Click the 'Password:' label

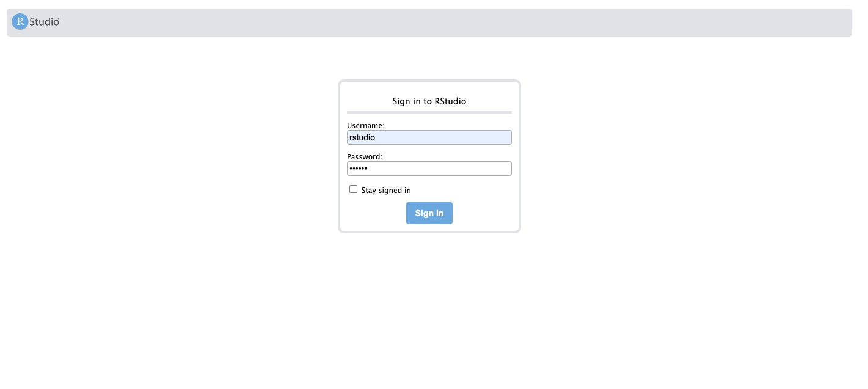365,156
